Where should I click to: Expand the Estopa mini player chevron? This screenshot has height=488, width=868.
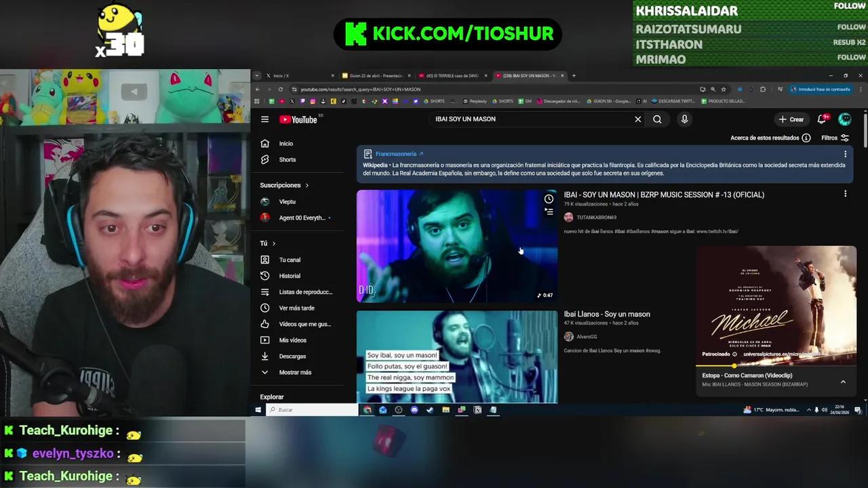pos(843,382)
